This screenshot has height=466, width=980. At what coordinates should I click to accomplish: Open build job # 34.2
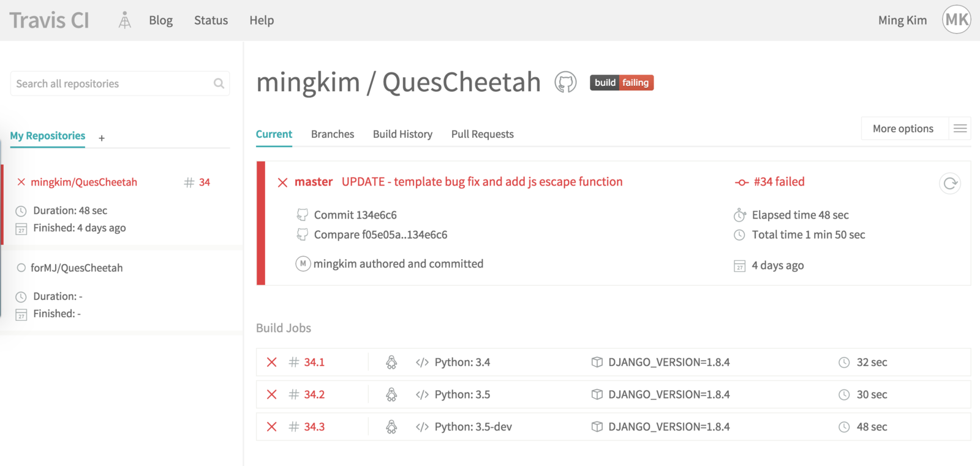tap(314, 394)
